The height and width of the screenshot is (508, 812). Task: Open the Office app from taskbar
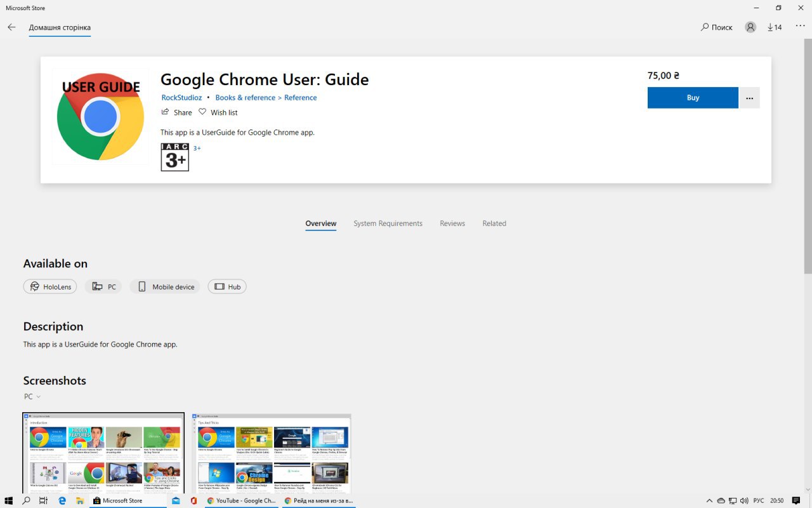[193, 500]
